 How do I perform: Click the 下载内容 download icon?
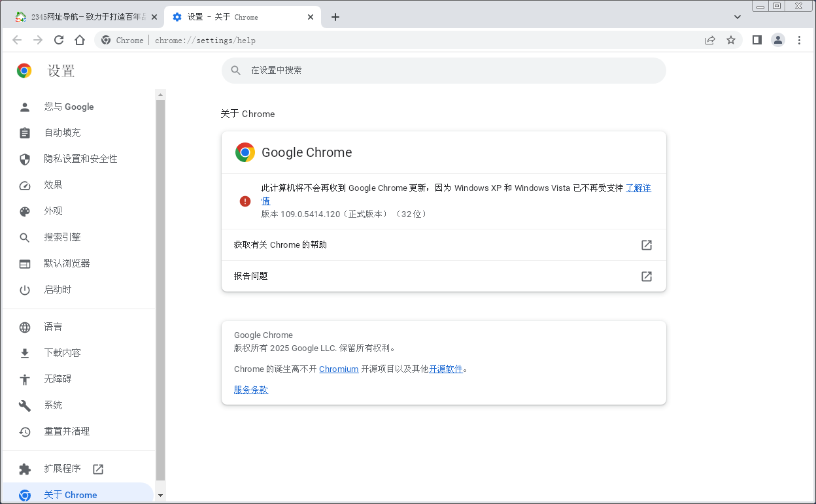pos(25,353)
